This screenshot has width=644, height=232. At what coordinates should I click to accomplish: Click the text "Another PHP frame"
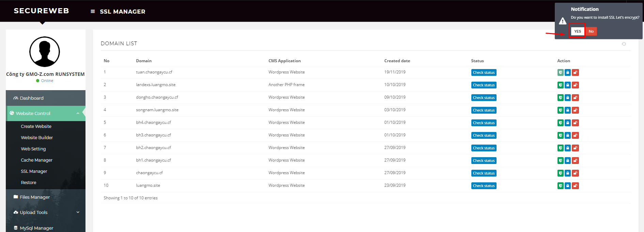coord(286,85)
